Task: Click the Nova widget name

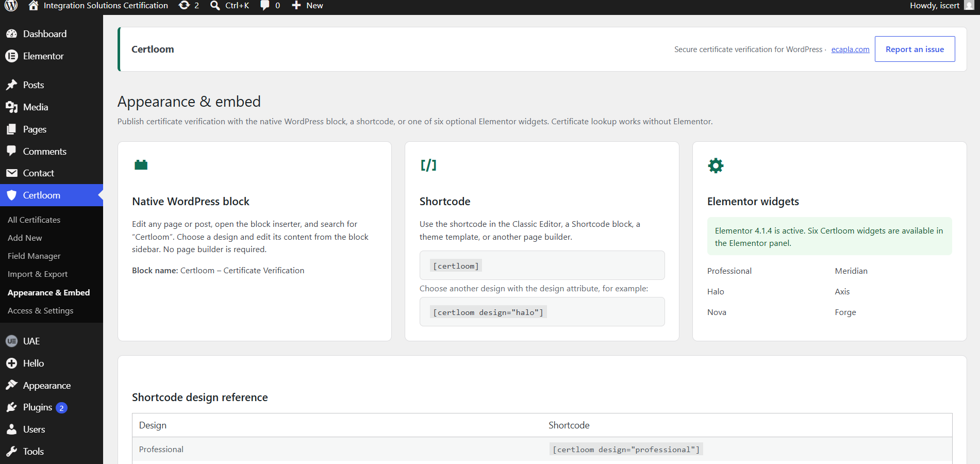Action: (x=717, y=312)
